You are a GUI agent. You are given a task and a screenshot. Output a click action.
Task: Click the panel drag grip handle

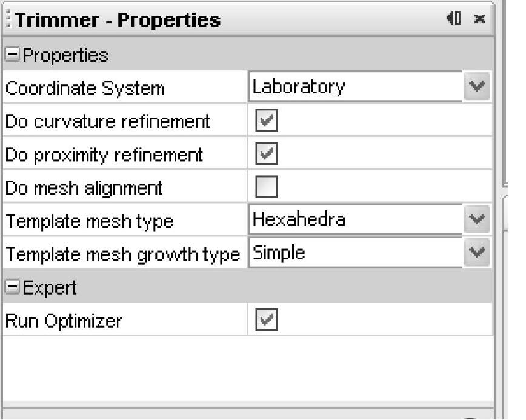[x=8, y=19]
